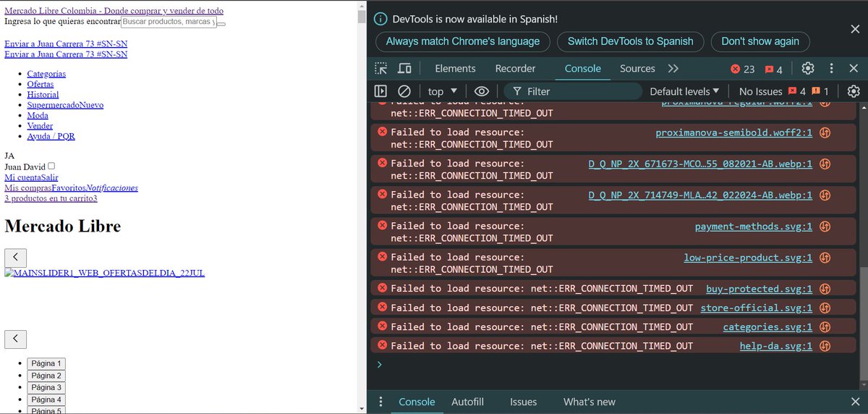Toggle the checkbox next to Juan David

point(51,166)
